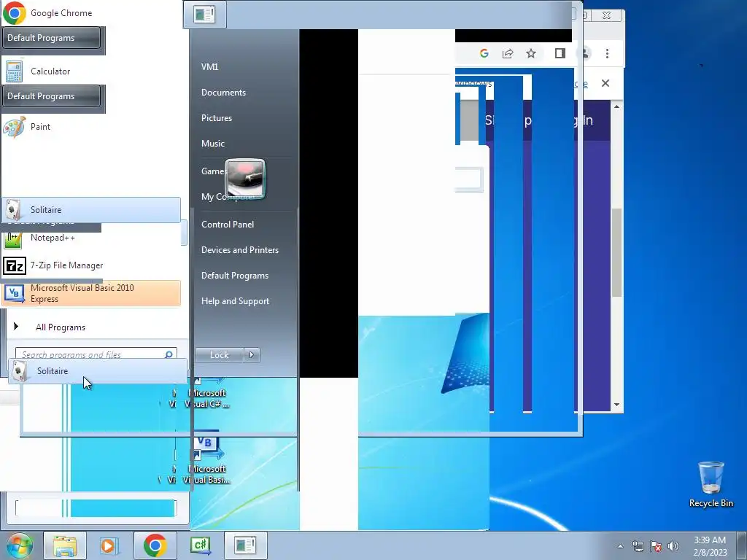Click the dark Default Programs button under Calculator
The width and height of the screenshot is (747, 560).
click(x=52, y=96)
